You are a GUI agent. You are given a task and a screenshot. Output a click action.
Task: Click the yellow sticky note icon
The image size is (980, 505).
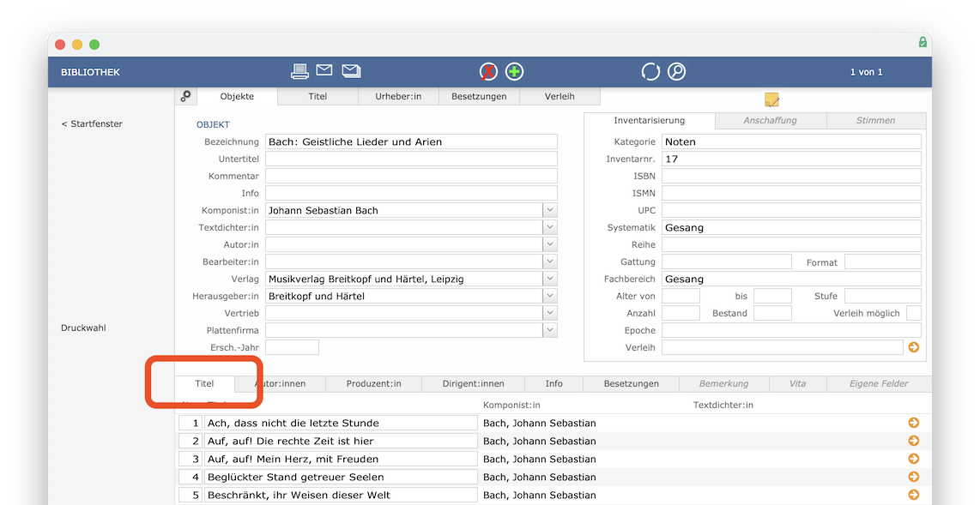pyautogui.click(x=771, y=99)
